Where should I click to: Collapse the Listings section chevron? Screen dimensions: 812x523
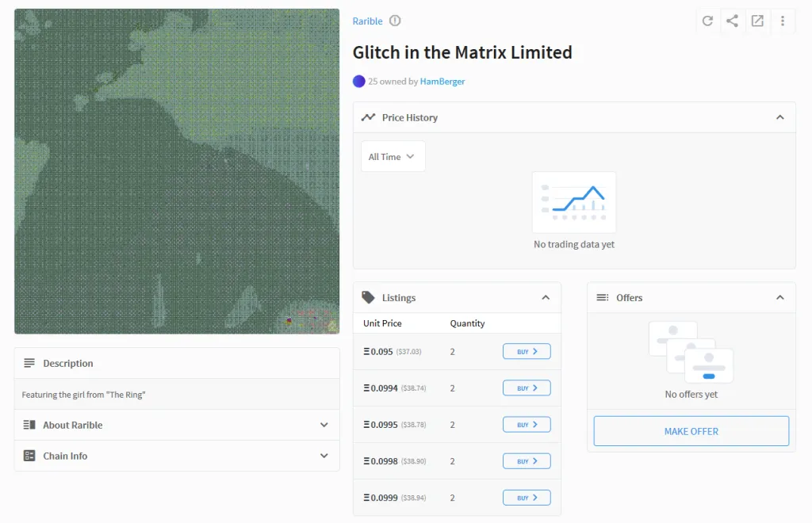[x=546, y=297]
